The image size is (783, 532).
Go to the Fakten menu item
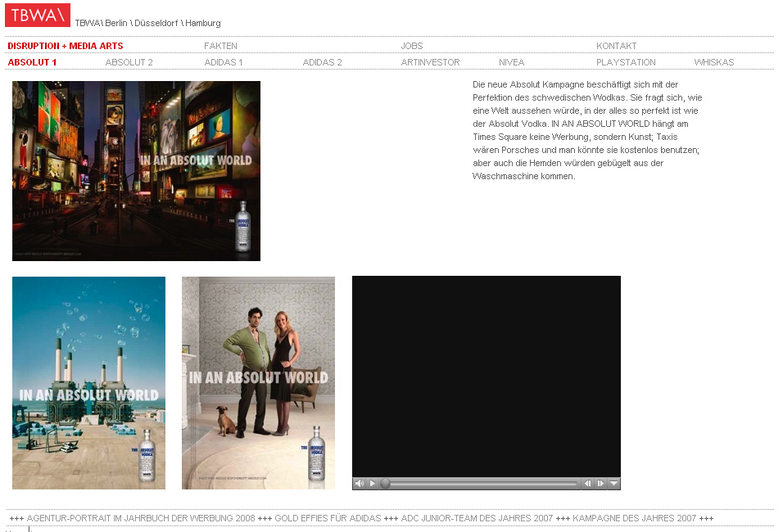pyautogui.click(x=220, y=46)
